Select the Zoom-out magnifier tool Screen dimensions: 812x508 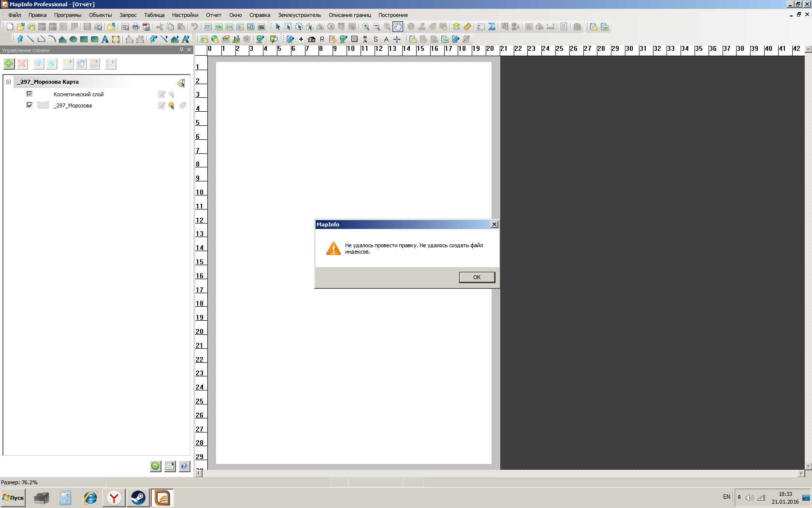click(377, 27)
